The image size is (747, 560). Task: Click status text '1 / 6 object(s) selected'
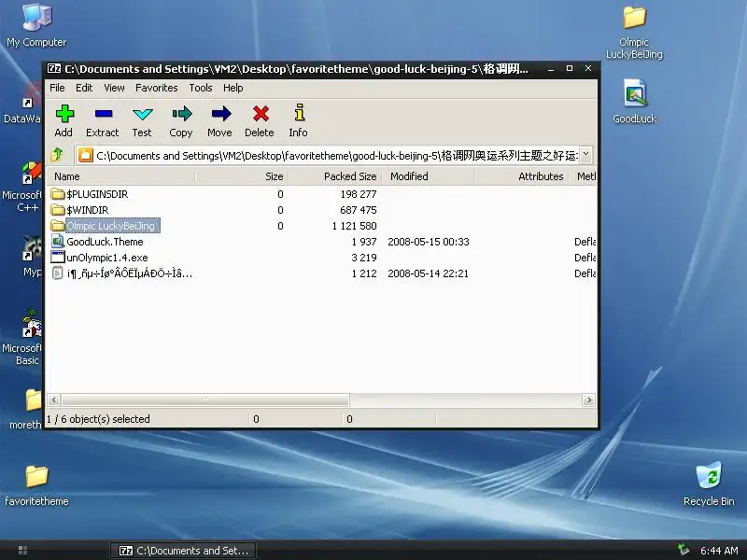point(98,419)
